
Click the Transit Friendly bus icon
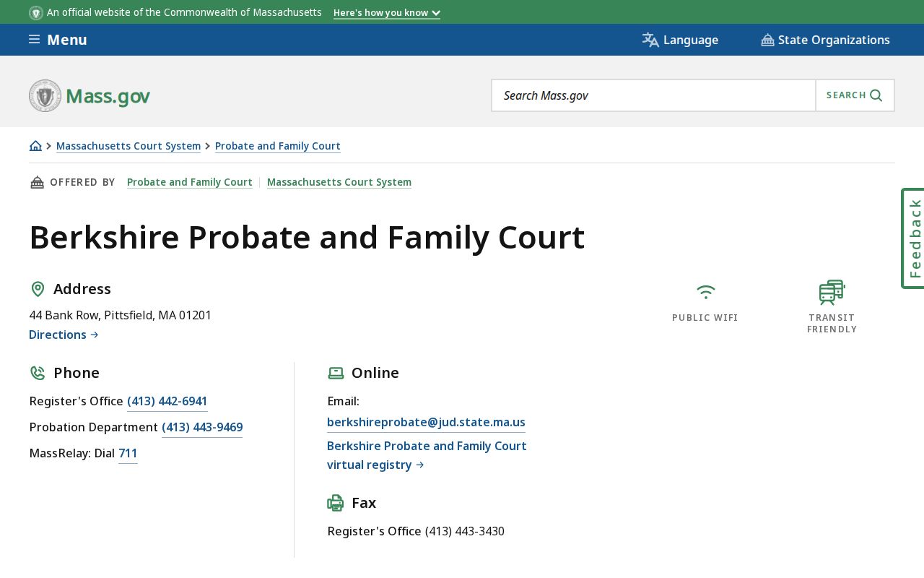(832, 293)
